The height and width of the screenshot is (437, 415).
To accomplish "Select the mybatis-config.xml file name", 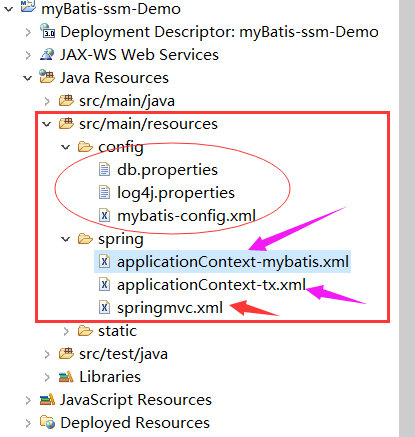I will coord(187,216).
